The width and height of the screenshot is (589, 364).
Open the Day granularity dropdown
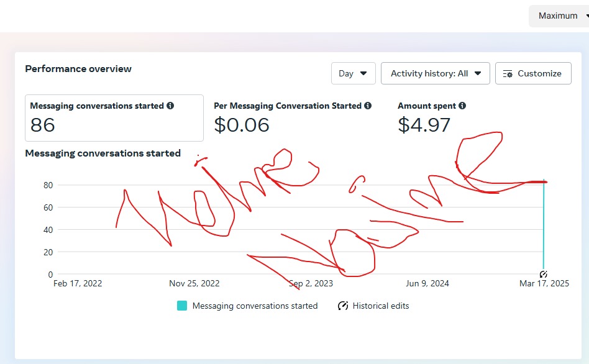point(353,73)
